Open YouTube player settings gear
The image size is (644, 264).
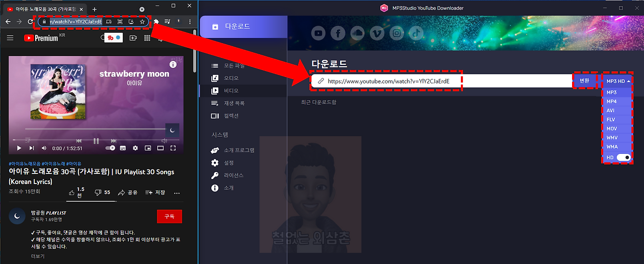(135, 148)
